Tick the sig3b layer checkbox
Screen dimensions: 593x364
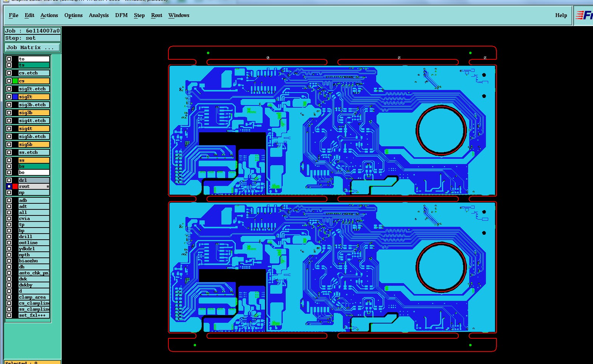click(x=9, y=113)
